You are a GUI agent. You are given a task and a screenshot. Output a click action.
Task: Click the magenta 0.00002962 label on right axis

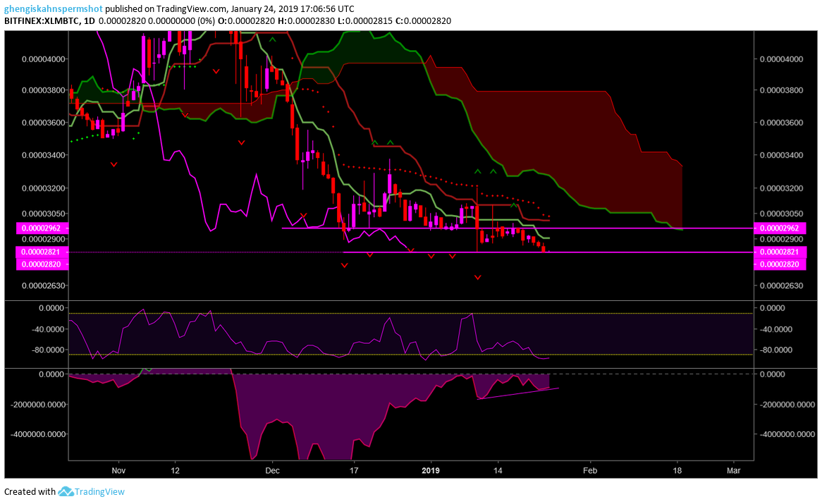pos(780,228)
